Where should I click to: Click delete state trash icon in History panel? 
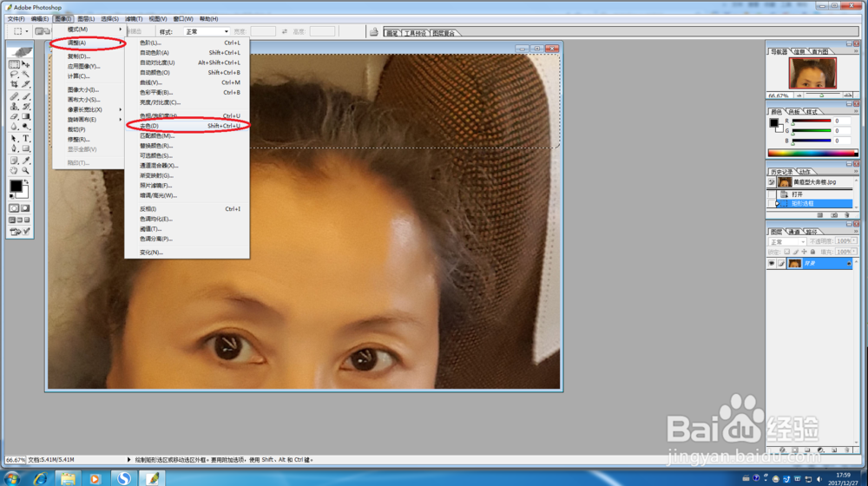click(x=847, y=215)
